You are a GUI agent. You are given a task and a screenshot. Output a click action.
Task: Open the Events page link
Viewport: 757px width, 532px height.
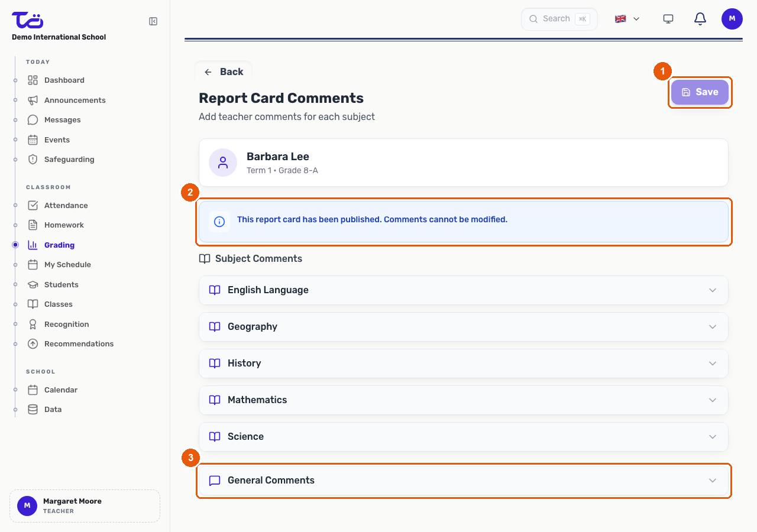coord(57,140)
